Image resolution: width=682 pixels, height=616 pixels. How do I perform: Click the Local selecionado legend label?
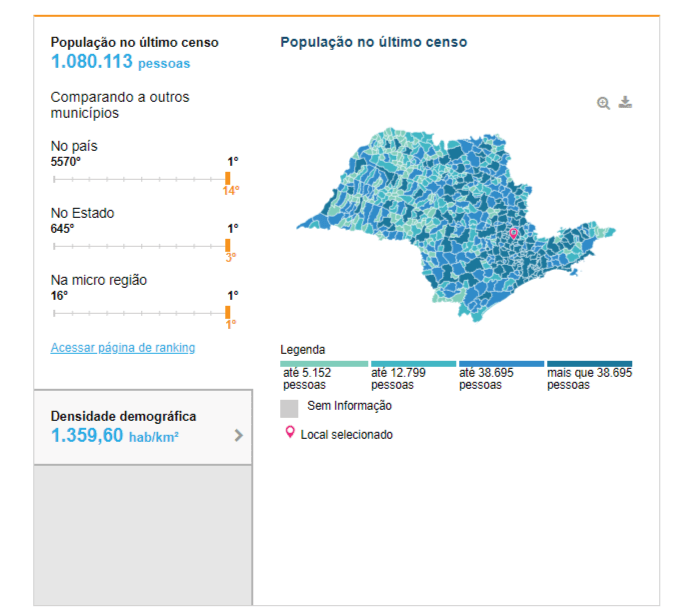(347, 435)
